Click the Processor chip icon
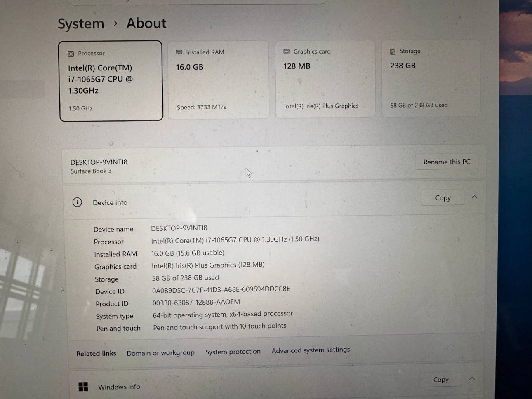The height and width of the screenshot is (399, 532). click(x=71, y=54)
